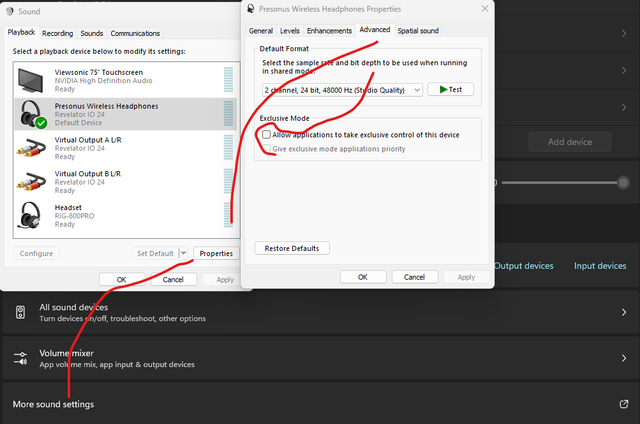Viewport: 640px width, 424px height.
Task: Open the Input devices link
Action: (600, 266)
